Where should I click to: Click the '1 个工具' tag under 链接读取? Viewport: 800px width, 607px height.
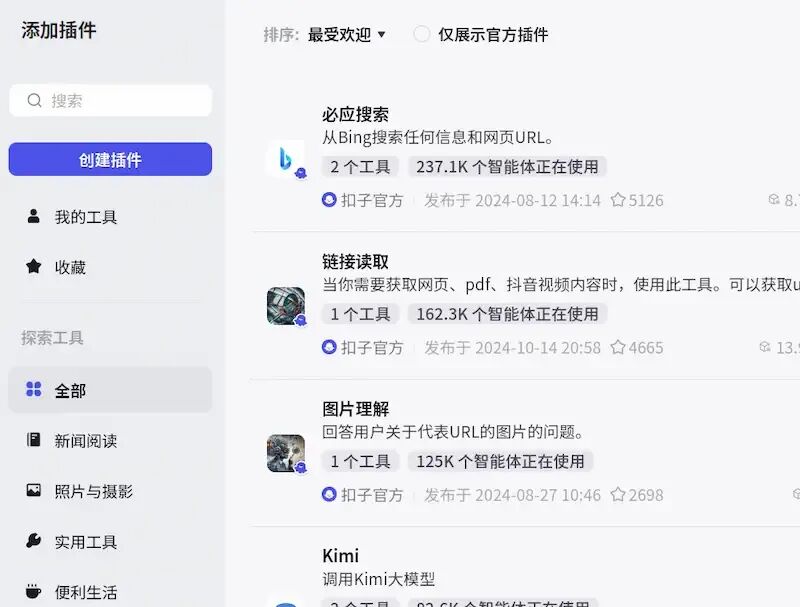[x=360, y=314]
